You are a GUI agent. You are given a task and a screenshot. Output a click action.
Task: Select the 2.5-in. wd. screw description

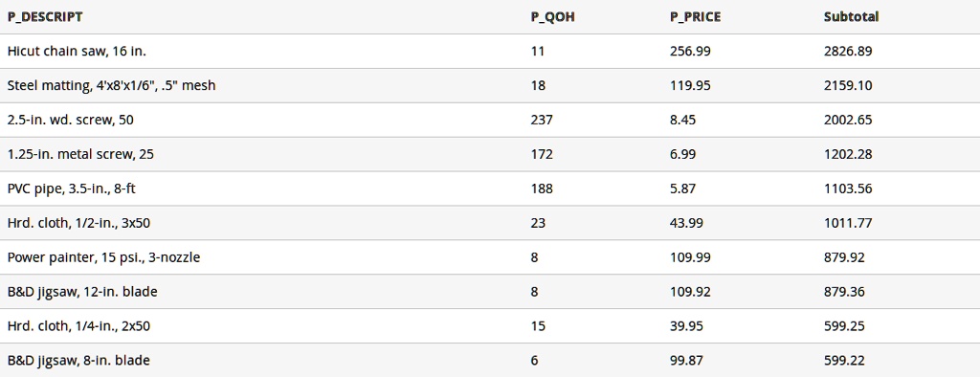click(x=70, y=120)
